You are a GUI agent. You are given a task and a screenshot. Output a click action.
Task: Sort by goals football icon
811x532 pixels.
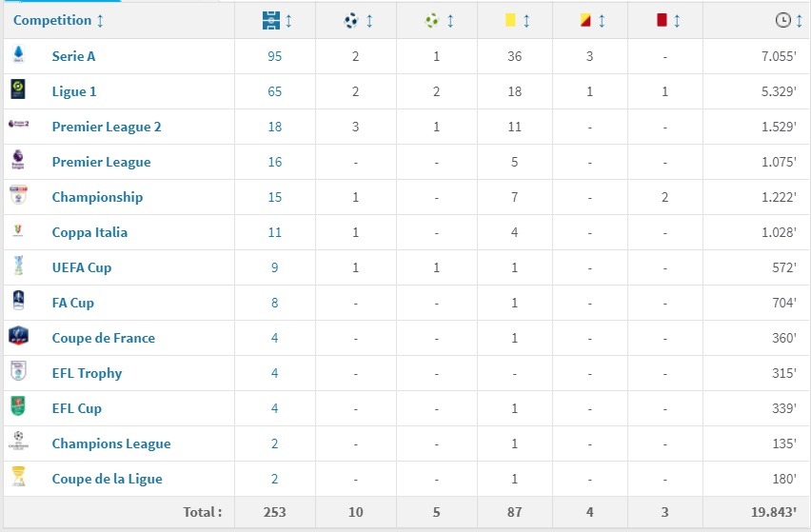350,20
